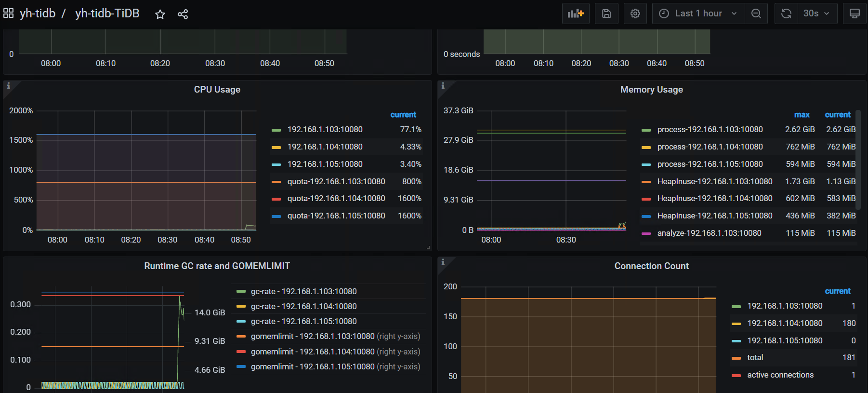Click the Add panel icon
The height and width of the screenshot is (393, 868).
tap(576, 14)
